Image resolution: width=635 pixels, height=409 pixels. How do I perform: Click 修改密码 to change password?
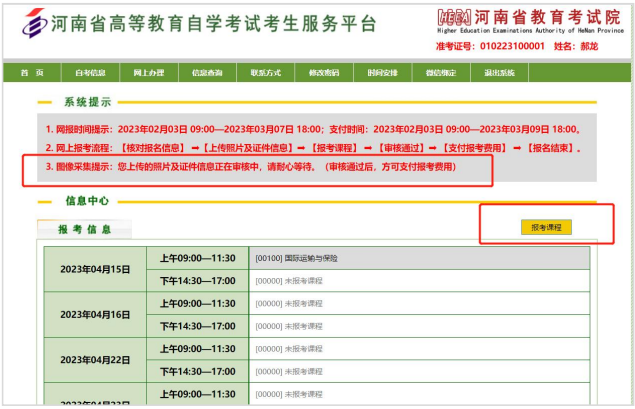tap(324, 73)
